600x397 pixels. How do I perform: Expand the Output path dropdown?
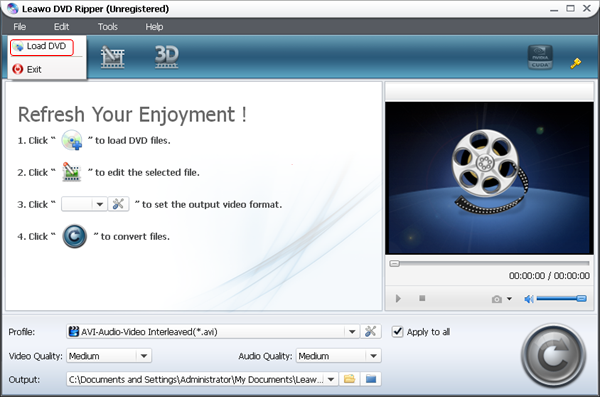(331, 379)
